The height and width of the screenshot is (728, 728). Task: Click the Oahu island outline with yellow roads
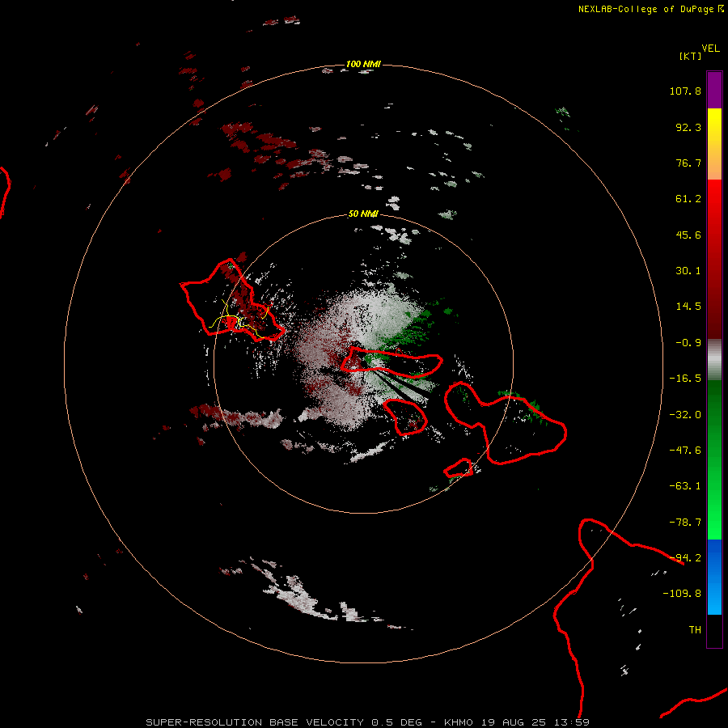[x=231, y=302]
